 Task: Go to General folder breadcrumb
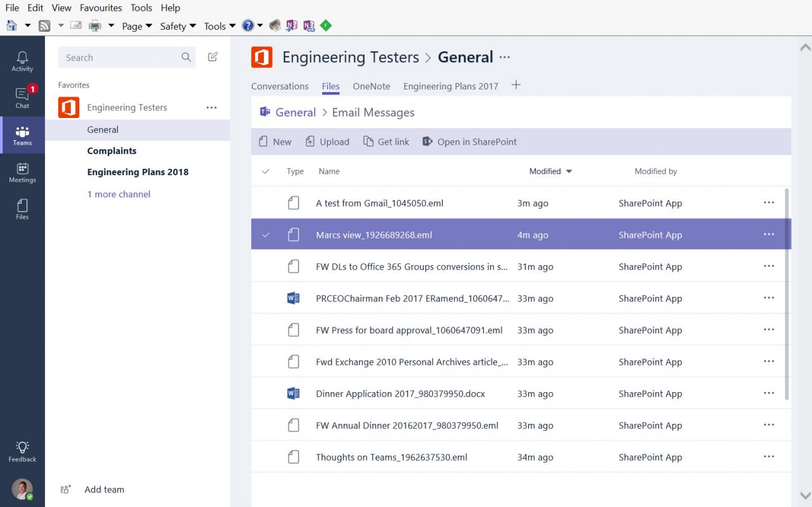[x=296, y=112]
